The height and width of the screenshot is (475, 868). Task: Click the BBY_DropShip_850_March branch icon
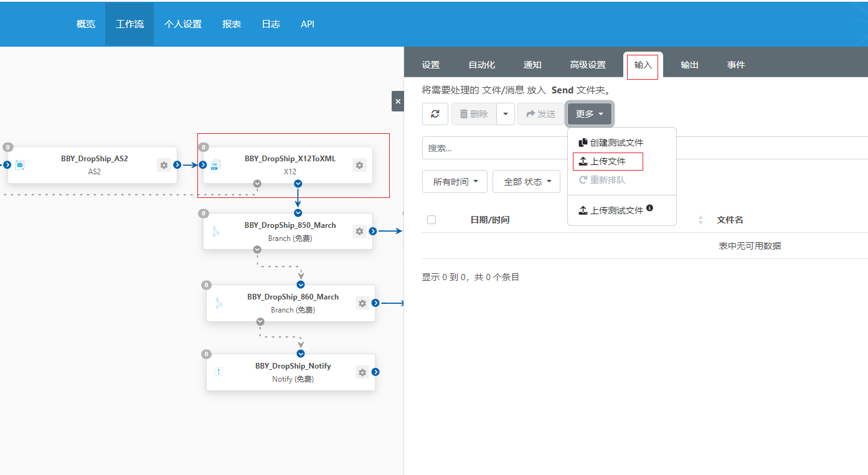tap(215, 232)
